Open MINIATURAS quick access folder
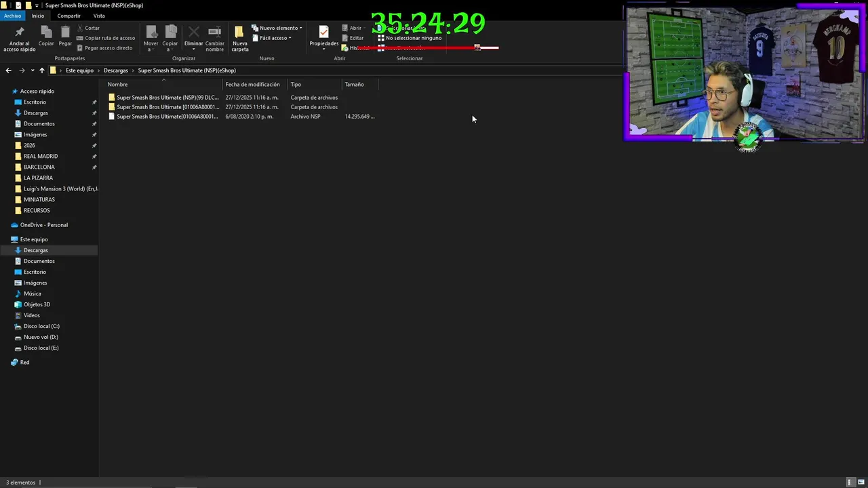Image resolution: width=868 pixels, height=488 pixels. [39, 200]
